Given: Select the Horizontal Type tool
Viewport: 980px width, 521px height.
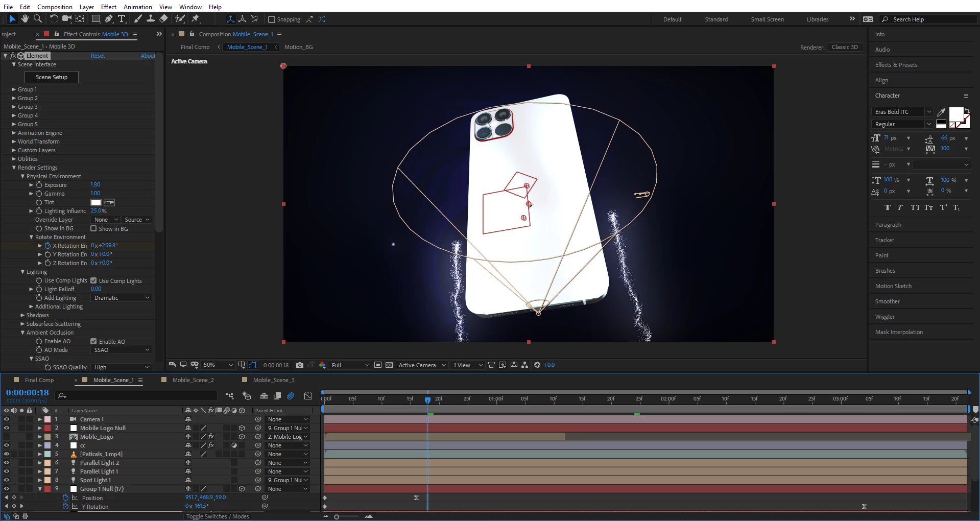Looking at the screenshot, I should pyautogui.click(x=122, y=19).
